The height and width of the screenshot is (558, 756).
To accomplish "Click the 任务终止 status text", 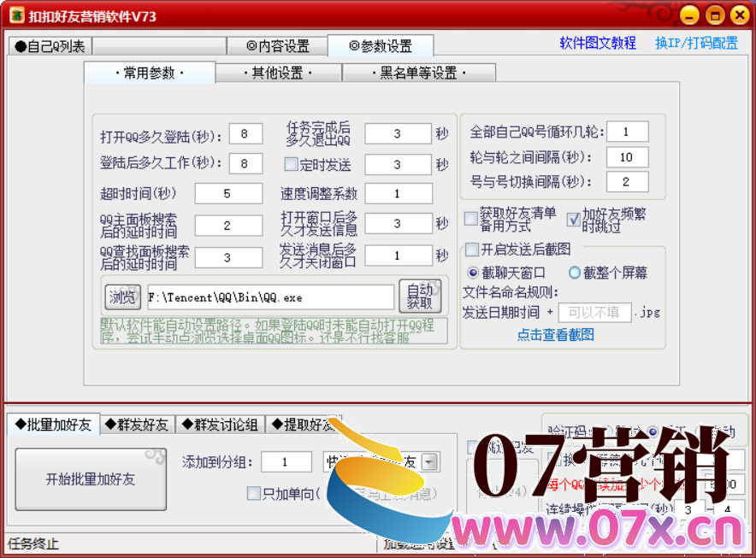I will [x=33, y=544].
